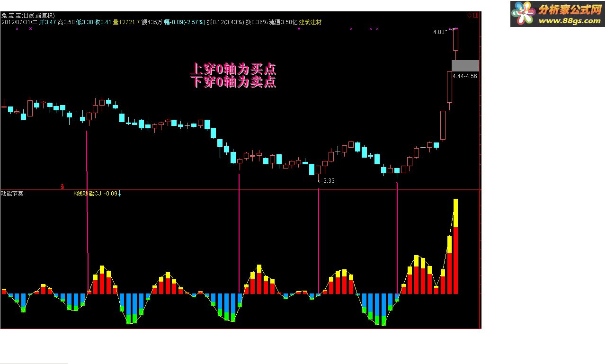Click the float shares 流通3.50亿
This screenshot has height=364, width=606.
point(283,22)
